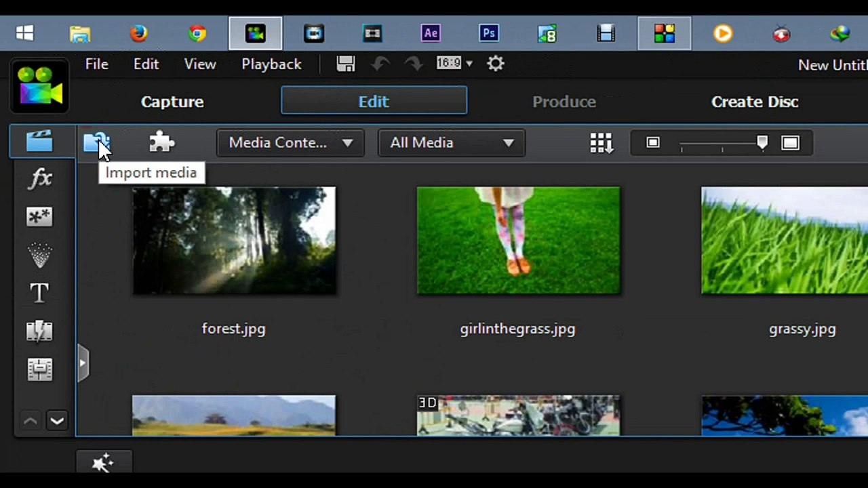Click the PowerDirector app logo
Image resolution: width=868 pixels, height=488 pixels.
pyautogui.click(x=40, y=85)
